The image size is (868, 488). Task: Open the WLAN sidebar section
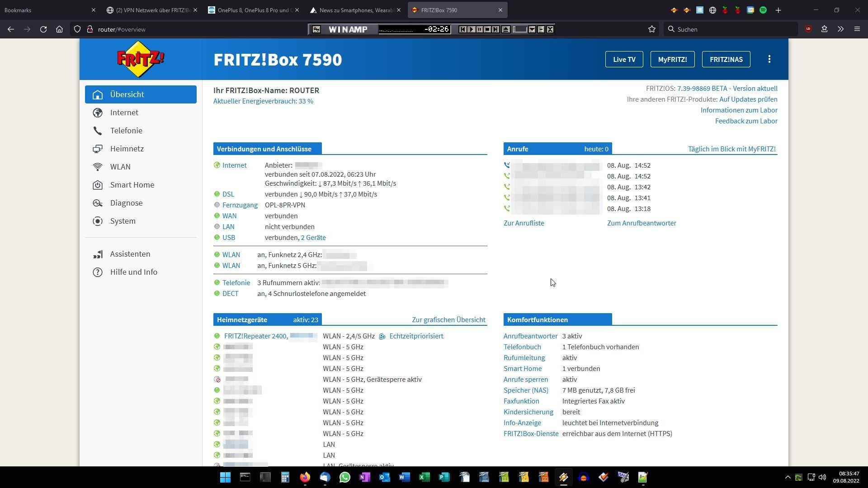click(x=120, y=167)
